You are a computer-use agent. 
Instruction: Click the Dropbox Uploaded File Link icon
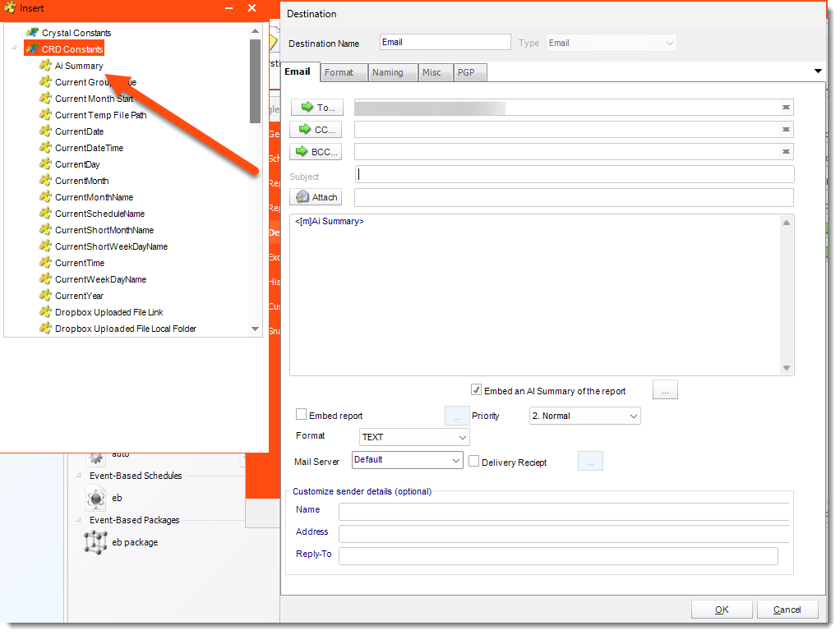(45, 312)
